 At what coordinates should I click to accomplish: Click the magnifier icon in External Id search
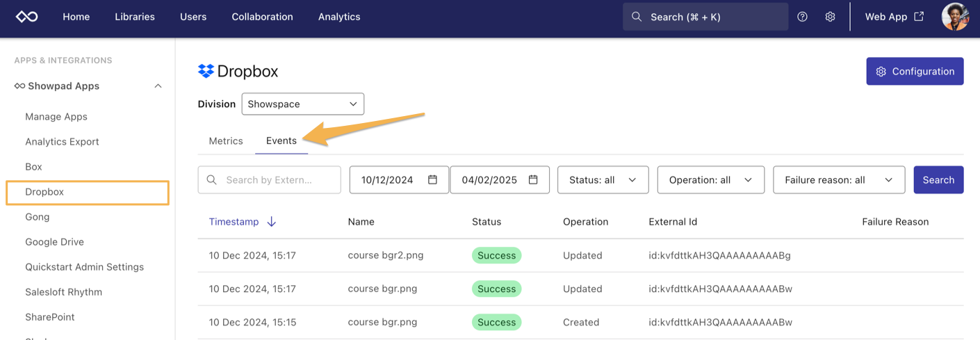pos(212,179)
